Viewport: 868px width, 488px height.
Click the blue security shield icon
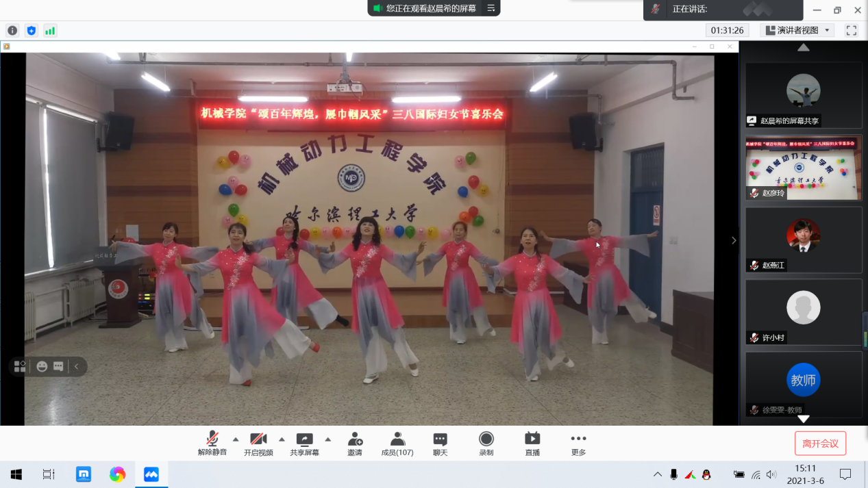point(31,30)
